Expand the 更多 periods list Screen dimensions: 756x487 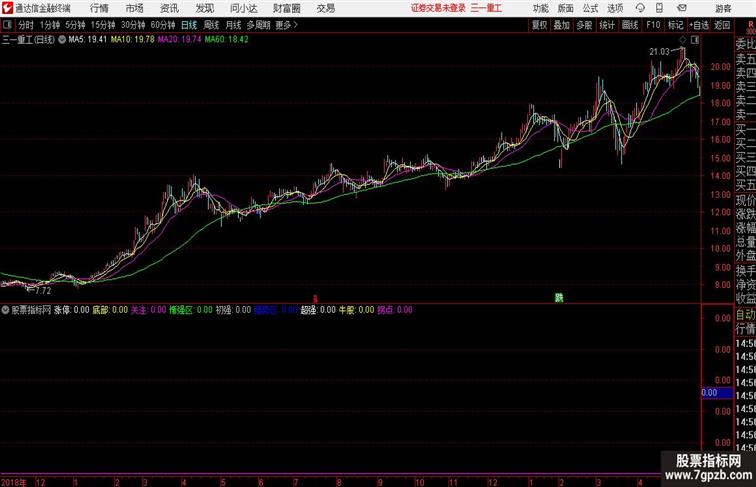[x=286, y=25]
